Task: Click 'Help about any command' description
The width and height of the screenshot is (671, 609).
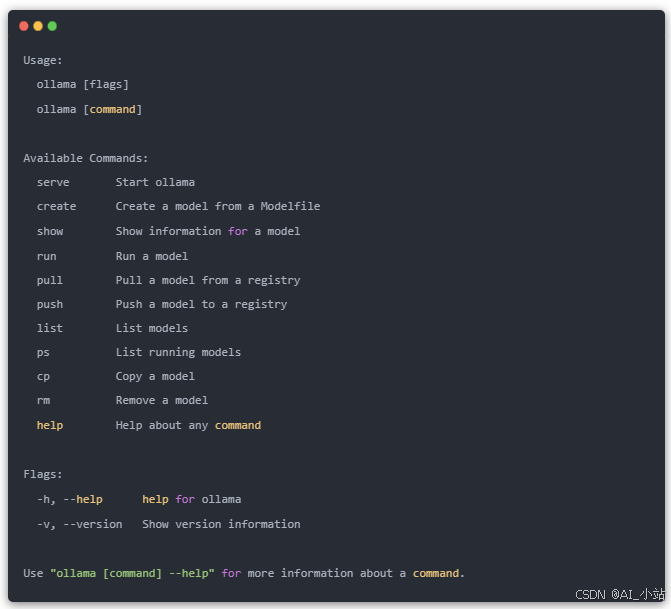Action: 188,425
